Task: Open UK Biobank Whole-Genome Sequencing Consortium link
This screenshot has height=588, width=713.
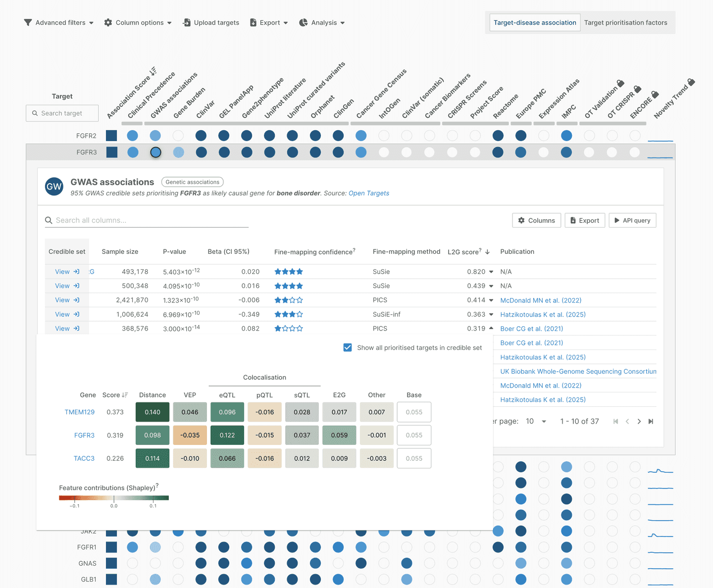Action: tap(578, 372)
